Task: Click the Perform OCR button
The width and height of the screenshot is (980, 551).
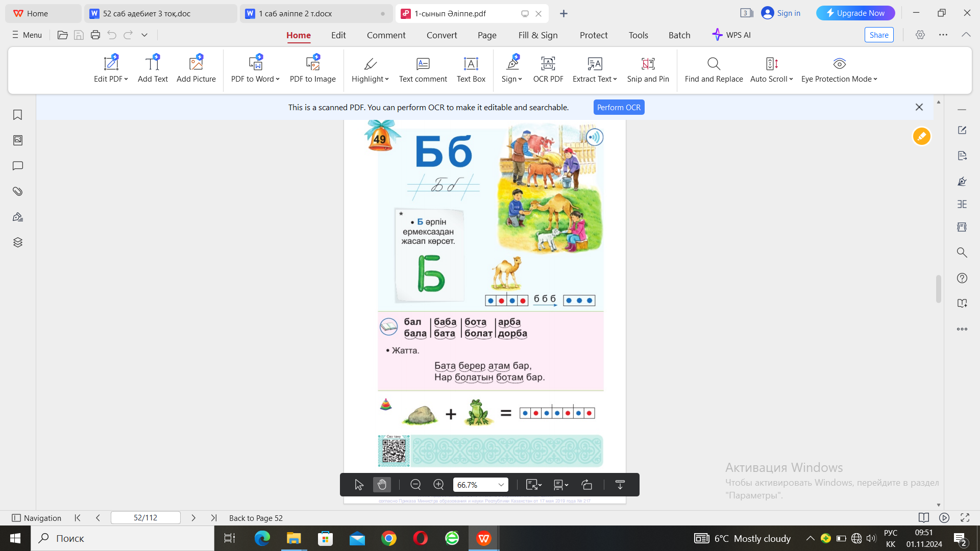Action: (619, 107)
